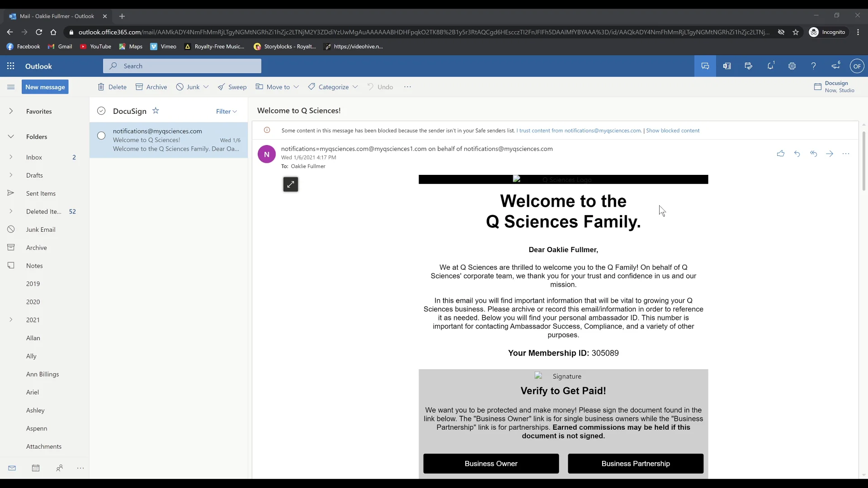The width and height of the screenshot is (868, 488).
Task: Switch to People module icon
Action: coord(59,468)
